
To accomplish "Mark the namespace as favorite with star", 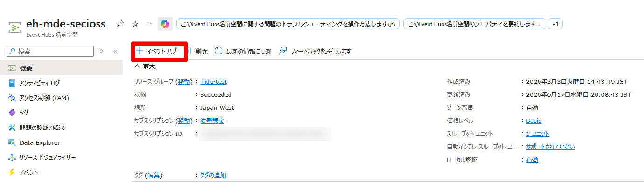I will pos(135,23).
